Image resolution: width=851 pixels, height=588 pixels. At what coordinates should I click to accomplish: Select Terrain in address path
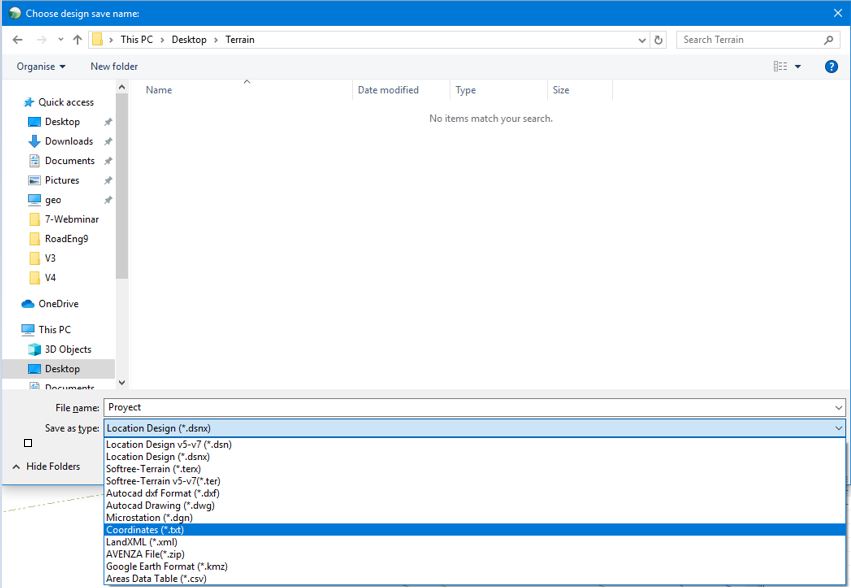[x=240, y=40]
